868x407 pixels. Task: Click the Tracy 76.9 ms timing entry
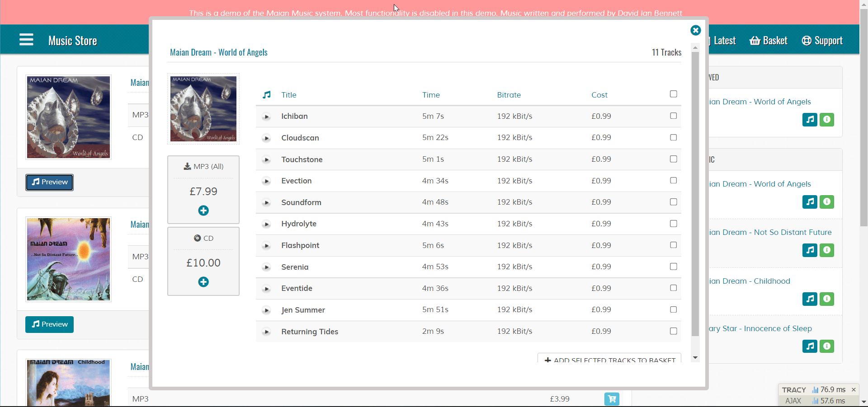pos(829,390)
